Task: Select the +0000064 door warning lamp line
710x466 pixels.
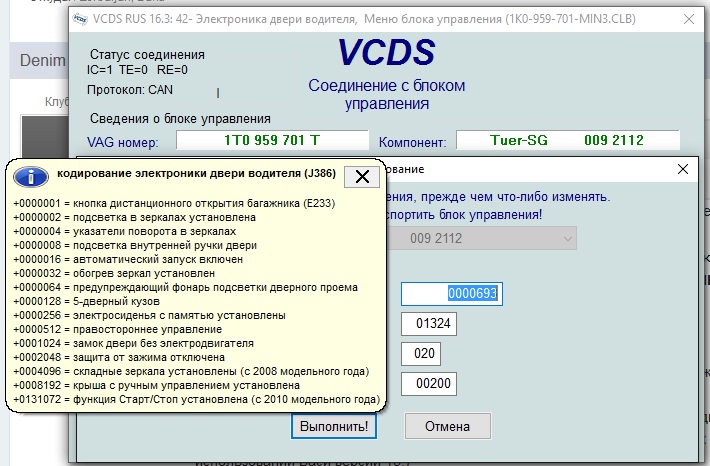Action: 186,287
